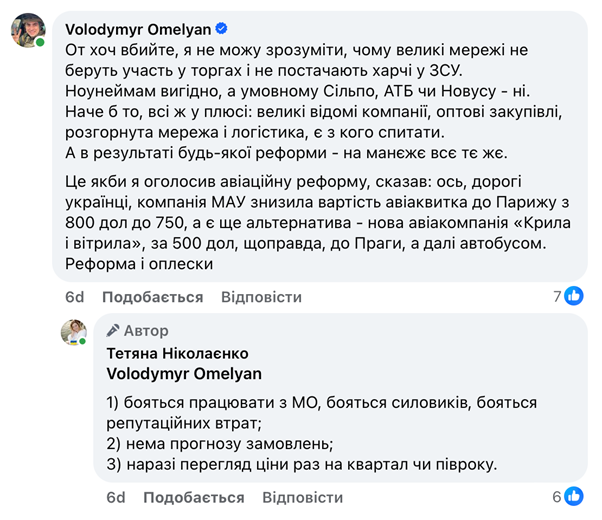Like Тетяна Ніколаєнко's reply via Подобається
Screen dimensions: 602x520
click(193, 497)
